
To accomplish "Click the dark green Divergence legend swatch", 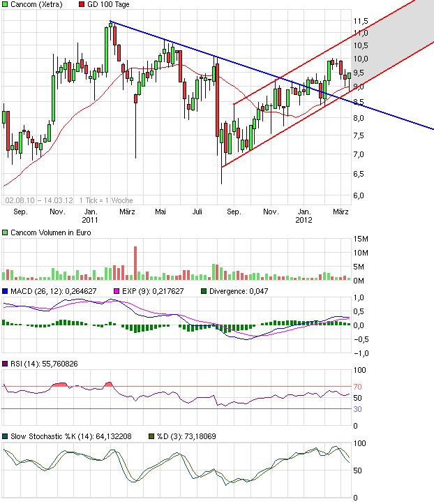I will pyautogui.click(x=204, y=291).
